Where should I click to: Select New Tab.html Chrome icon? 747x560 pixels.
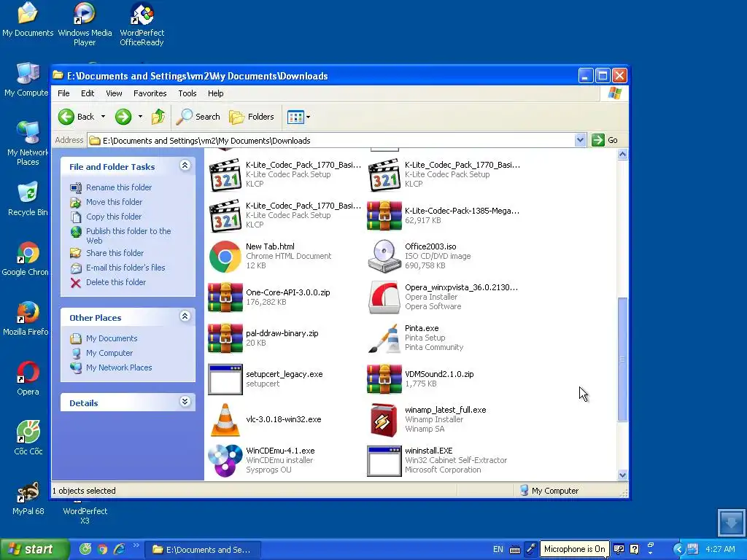(225, 257)
